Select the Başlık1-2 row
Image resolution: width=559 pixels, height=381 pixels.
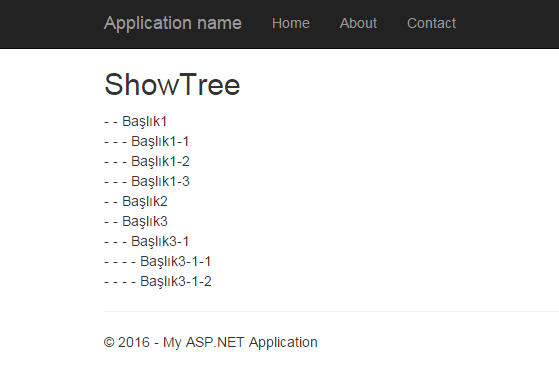[147, 161]
